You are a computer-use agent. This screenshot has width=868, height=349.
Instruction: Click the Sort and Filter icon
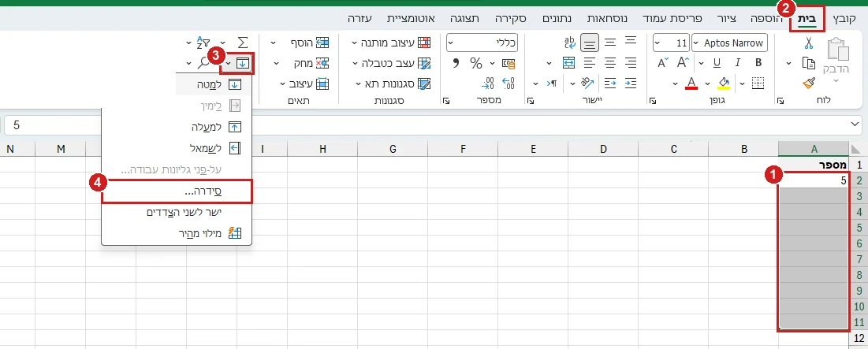[203, 43]
